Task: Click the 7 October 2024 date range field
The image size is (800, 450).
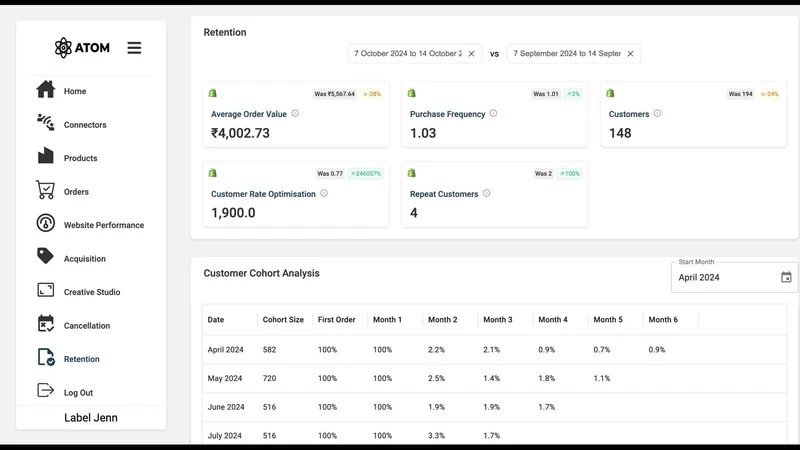Action: (415, 54)
